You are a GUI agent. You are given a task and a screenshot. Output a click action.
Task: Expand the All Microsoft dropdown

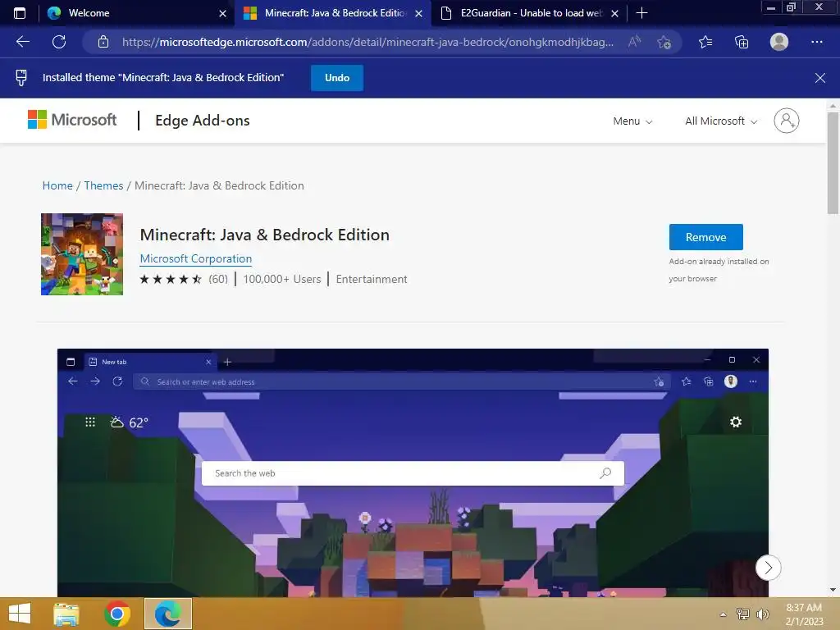(x=720, y=121)
